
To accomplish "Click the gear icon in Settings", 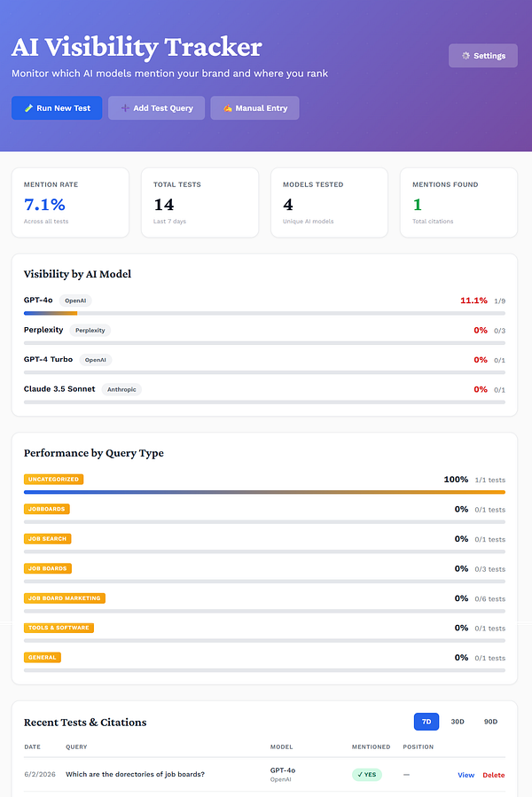I will point(465,56).
